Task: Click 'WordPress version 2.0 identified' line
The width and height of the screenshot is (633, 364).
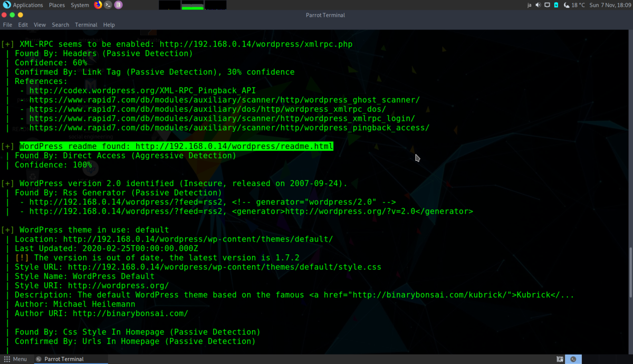Action: click(x=184, y=184)
